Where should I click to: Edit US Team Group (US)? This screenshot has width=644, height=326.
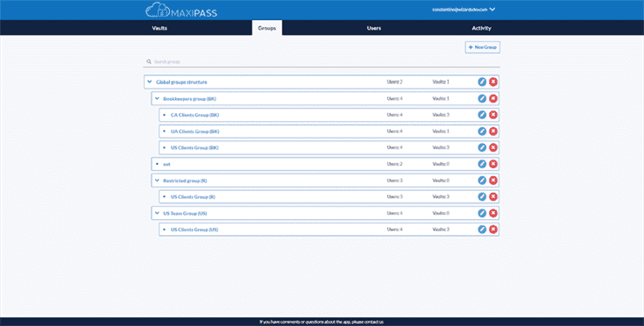point(482,213)
